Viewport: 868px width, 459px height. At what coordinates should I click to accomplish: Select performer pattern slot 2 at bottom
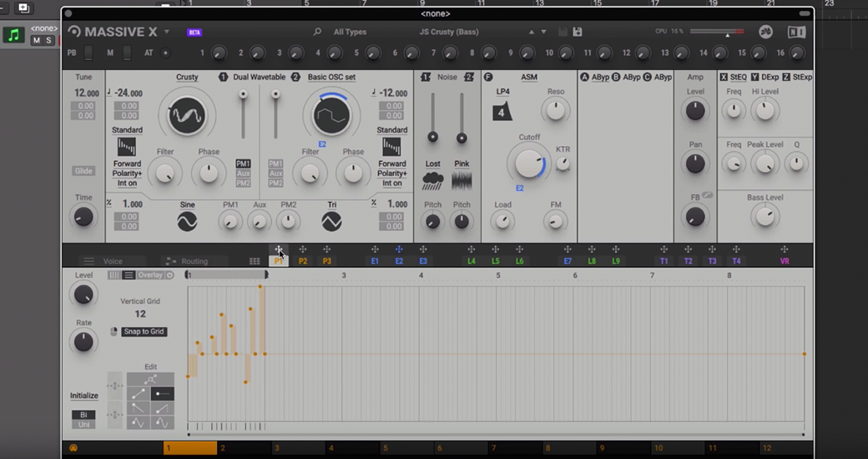[x=244, y=448]
